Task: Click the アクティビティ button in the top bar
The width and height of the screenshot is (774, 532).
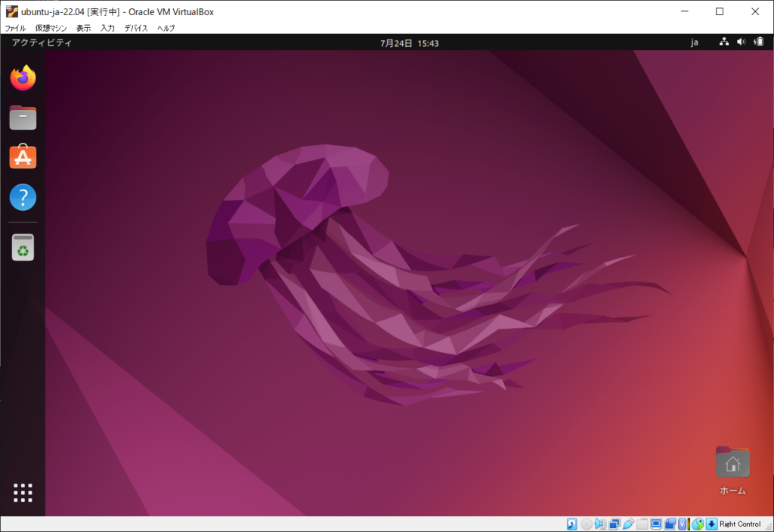Action: 42,43
